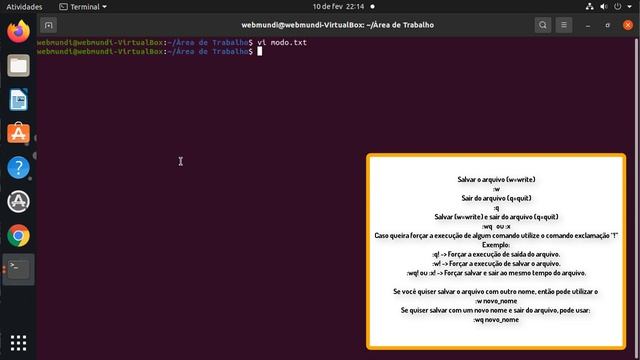Click the terminal window title text
The image size is (640, 360).
(x=337, y=25)
